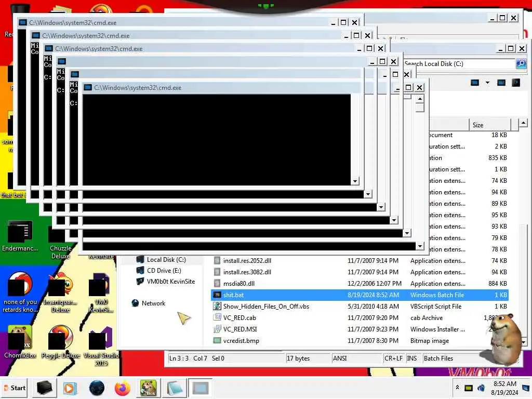Click the 'Windows Batch File' type cell
Image resolution: width=532 pixels, height=399 pixels.
[437, 295]
